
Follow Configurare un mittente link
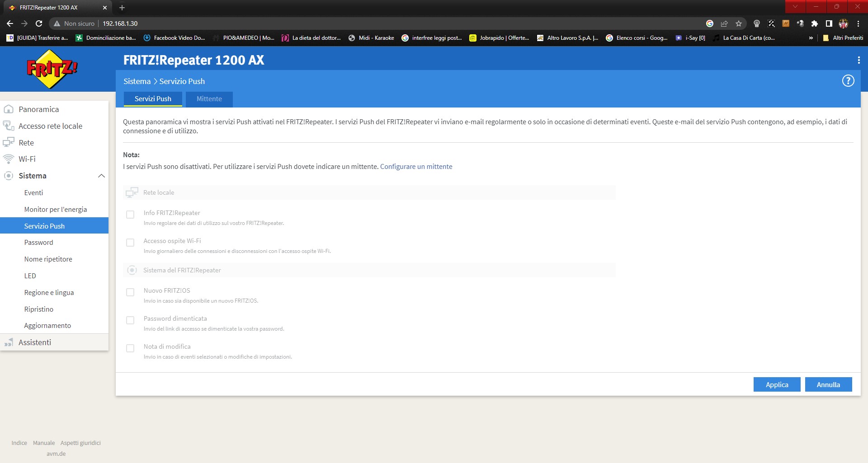416,167
